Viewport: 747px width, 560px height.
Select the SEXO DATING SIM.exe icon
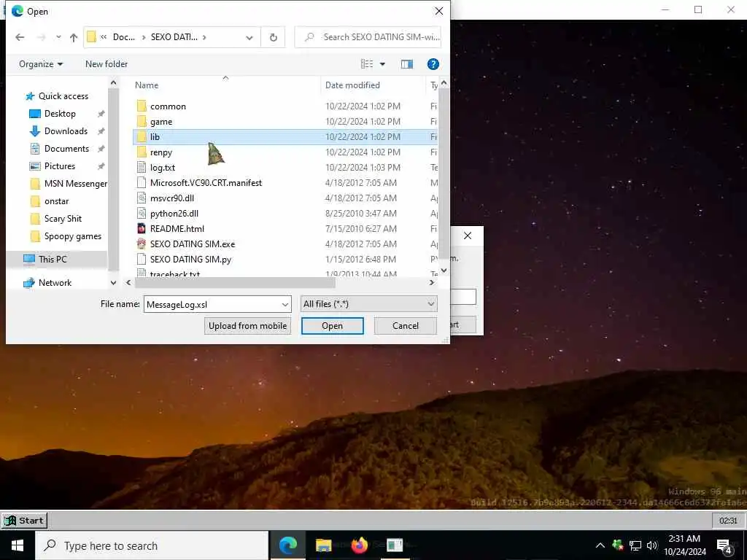point(142,244)
